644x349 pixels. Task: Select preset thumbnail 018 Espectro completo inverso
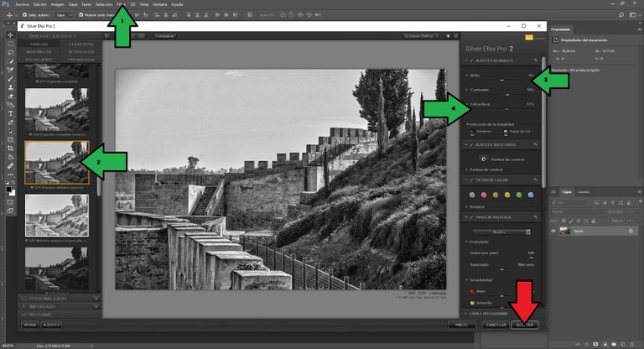57,110
